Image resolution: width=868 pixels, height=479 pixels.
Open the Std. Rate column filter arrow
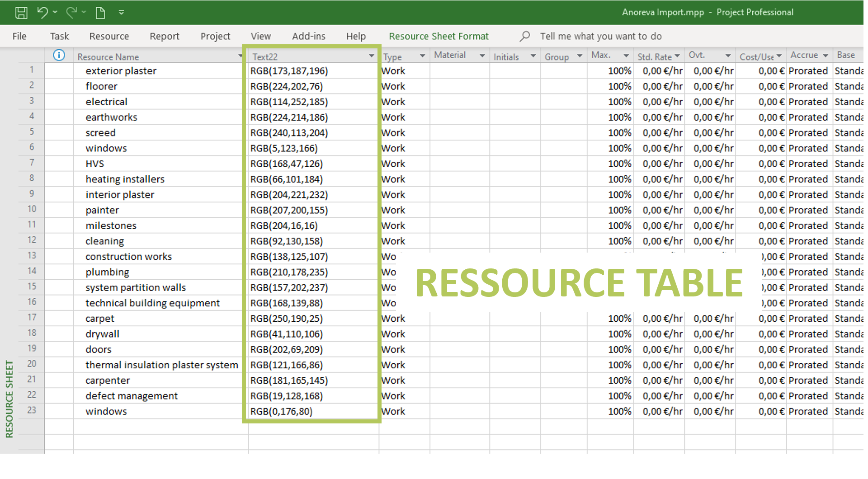pyautogui.click(x=677, y=56)
